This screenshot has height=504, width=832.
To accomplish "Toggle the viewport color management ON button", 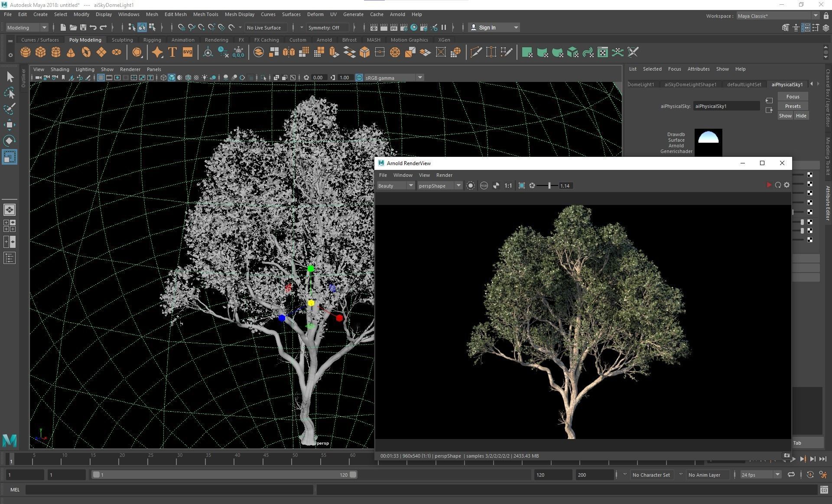I will pos(359,78).
